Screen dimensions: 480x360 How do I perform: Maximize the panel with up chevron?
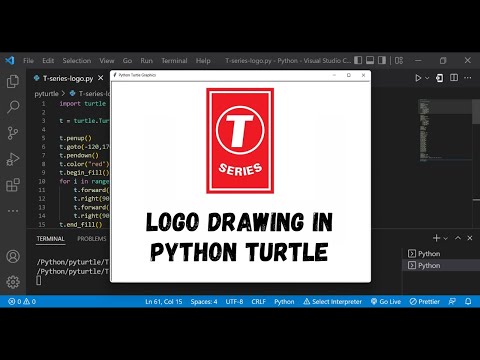pos(458,238)
